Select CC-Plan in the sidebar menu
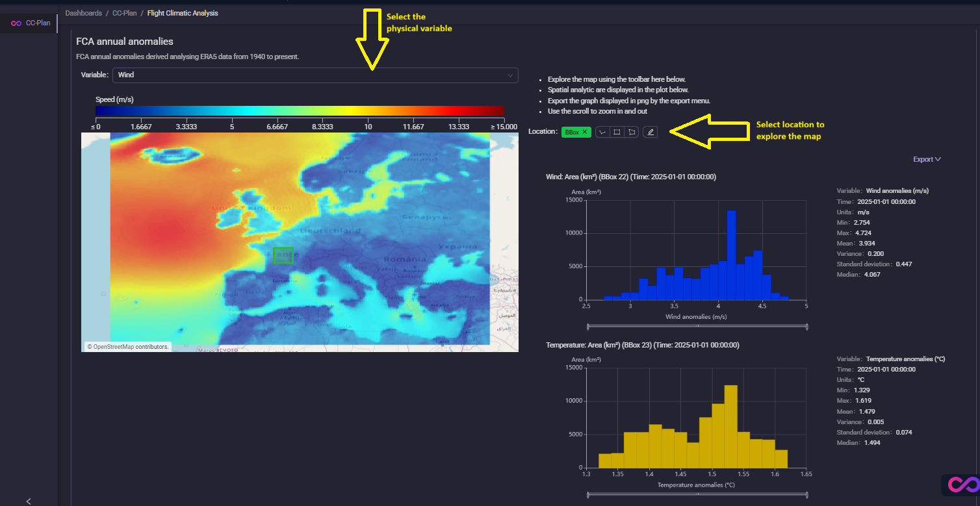 pyautogui.click(x=38, y=23)
